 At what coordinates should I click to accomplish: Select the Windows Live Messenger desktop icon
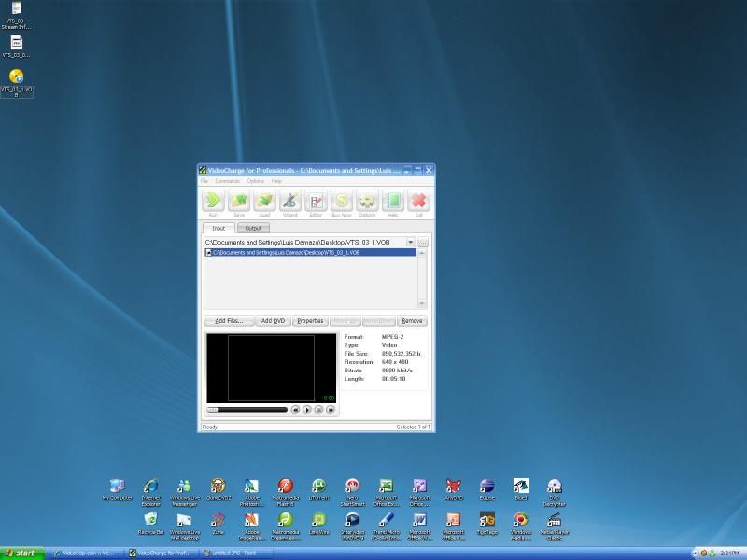[x=185, y=493]
